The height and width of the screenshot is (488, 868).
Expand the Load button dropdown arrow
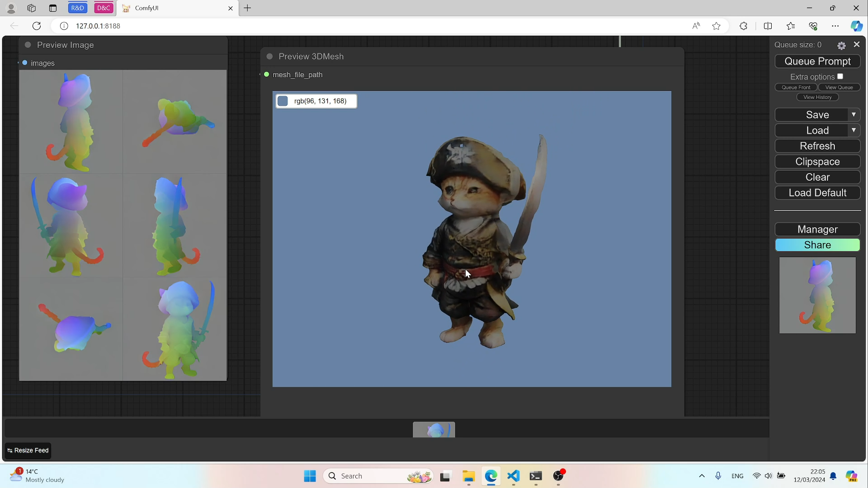pos(854,130)
